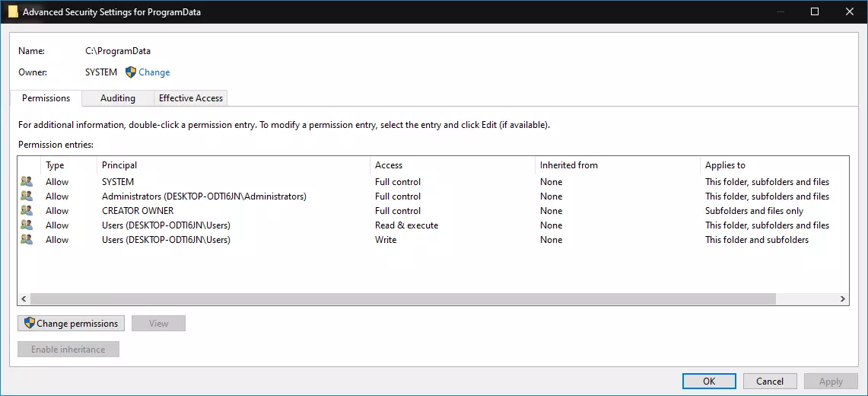Click Full control in the Administrators row
The height and width of the screenshot is (396, 868).
click(398, 196)
